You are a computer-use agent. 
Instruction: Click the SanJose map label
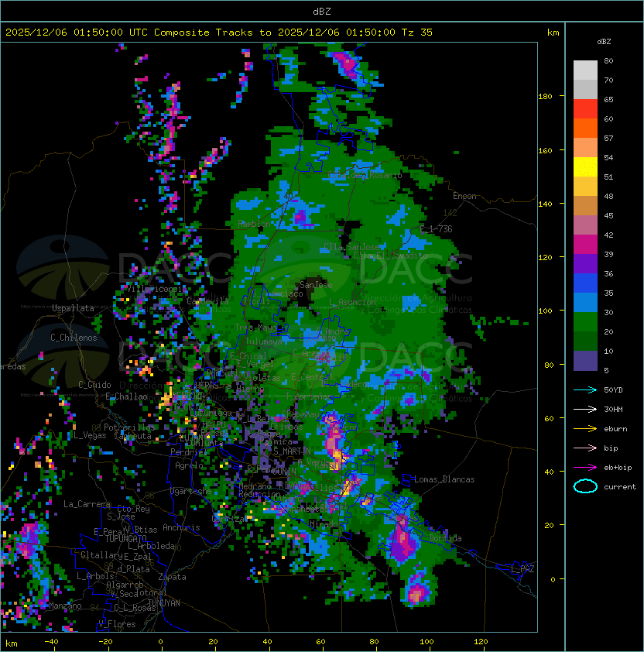pyautogui.click(x=316, y=285)
